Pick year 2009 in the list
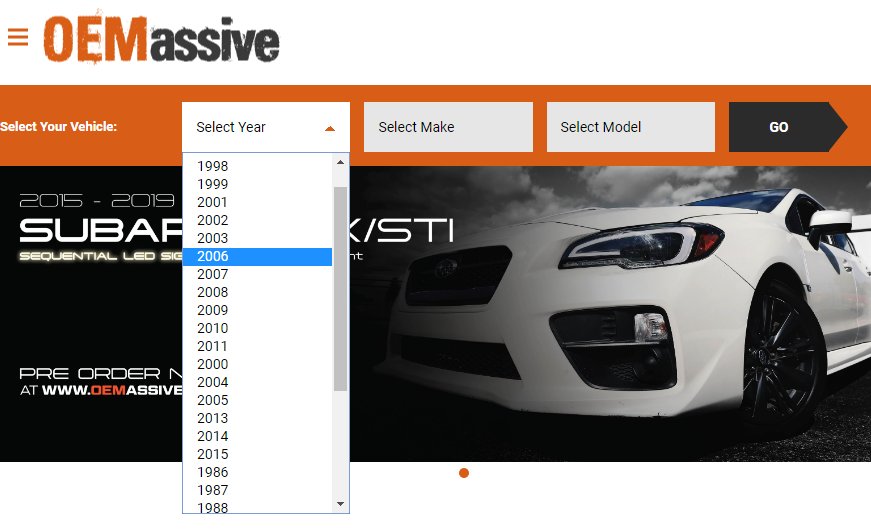This screenshot has height=530, width=871. point(258,310)
